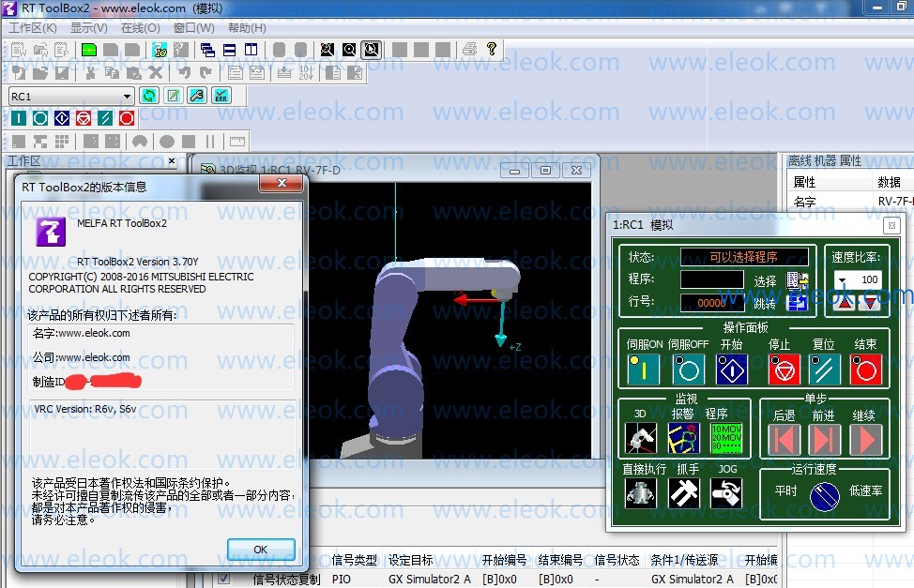Open the 工作区(K) menu
914x588 pixels.
33,28
